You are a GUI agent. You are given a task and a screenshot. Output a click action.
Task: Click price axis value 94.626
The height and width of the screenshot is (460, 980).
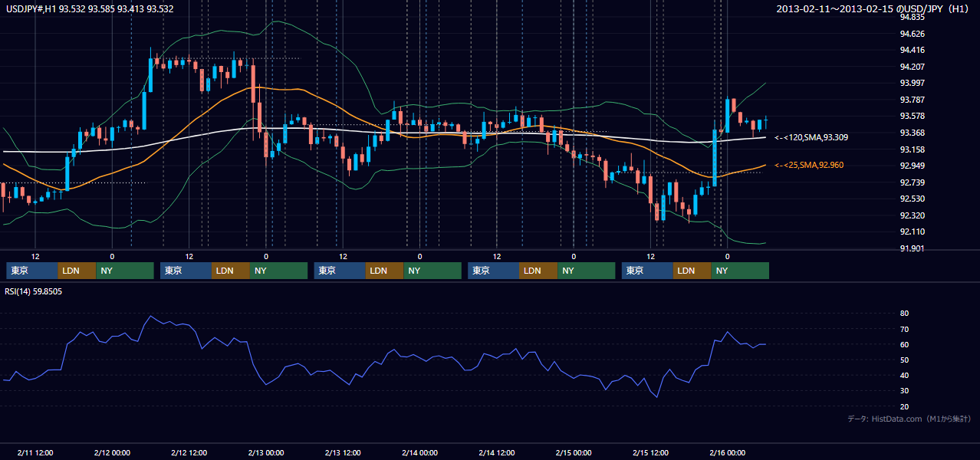point(912,34)
